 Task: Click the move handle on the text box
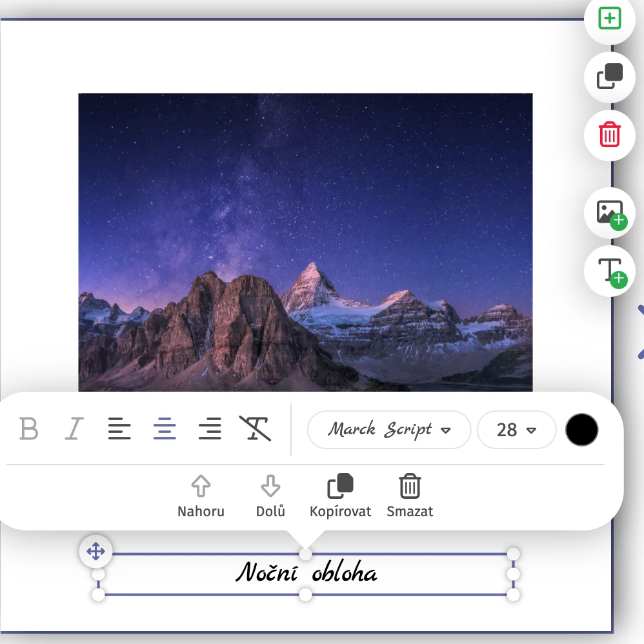click(96, 552)
